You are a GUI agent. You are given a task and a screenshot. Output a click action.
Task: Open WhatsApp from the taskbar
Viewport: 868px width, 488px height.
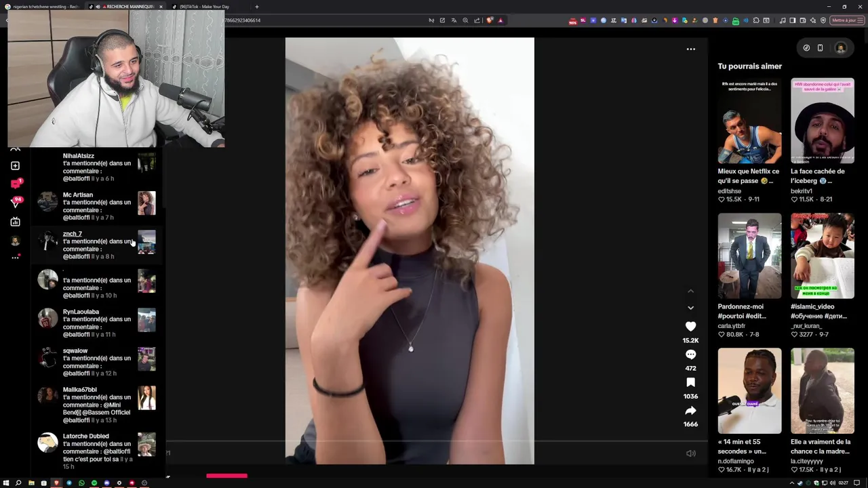81,483
